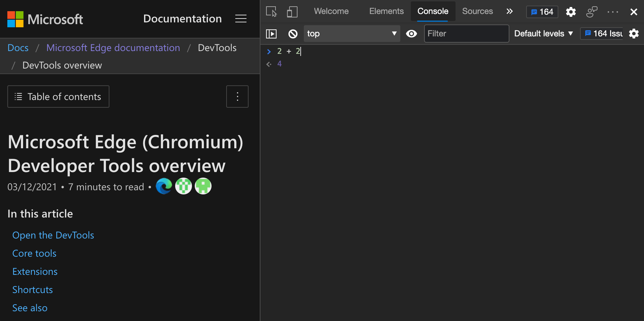The height and width of the screenshot is (321, 644).
Task: Open the Default levels dropdown
Action: coord(543,34)
